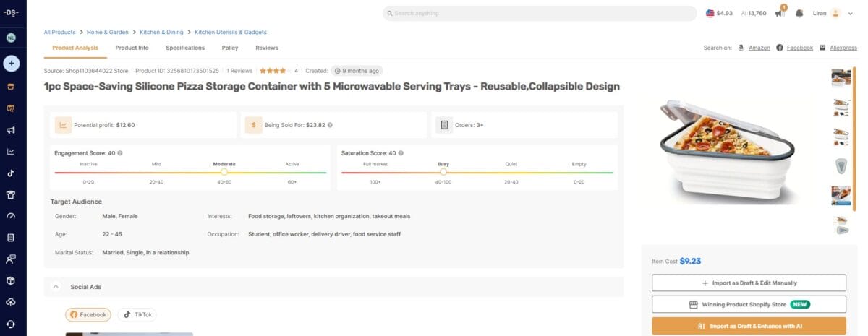Collapse the Social Ads section
The height and width of the screenshot is (336, 868).
(56, 287)
